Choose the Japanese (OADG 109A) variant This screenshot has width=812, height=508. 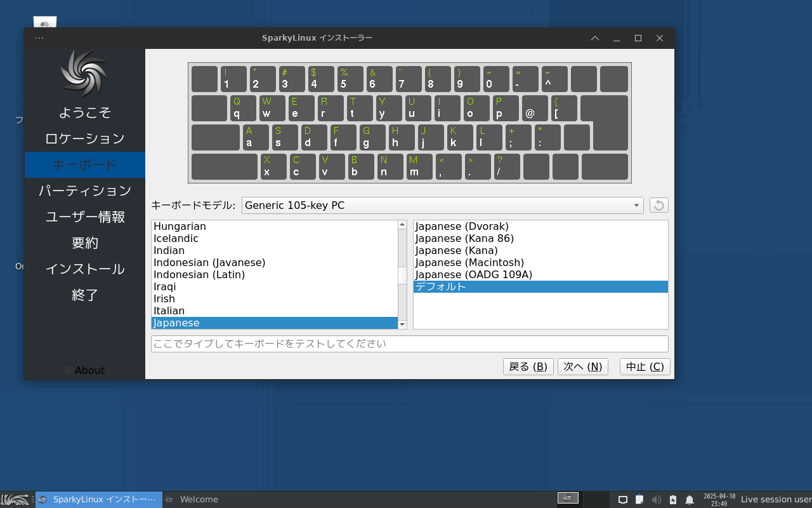pos(540,274)
